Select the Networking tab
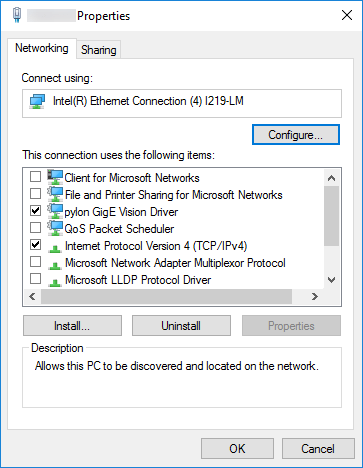 (42, 48)
